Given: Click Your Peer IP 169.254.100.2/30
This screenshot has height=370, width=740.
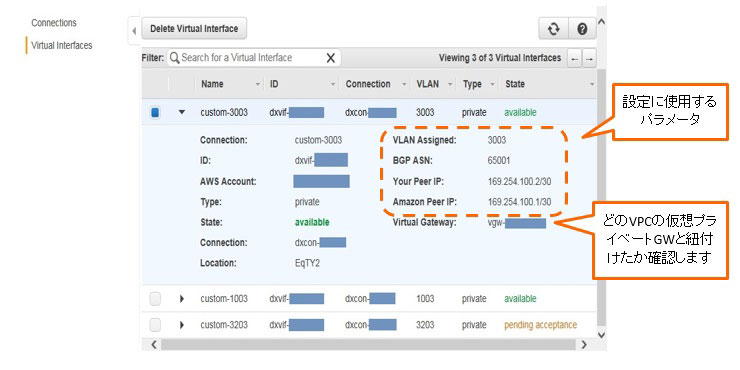Looking at the screenshot, I should coord(519,181).
